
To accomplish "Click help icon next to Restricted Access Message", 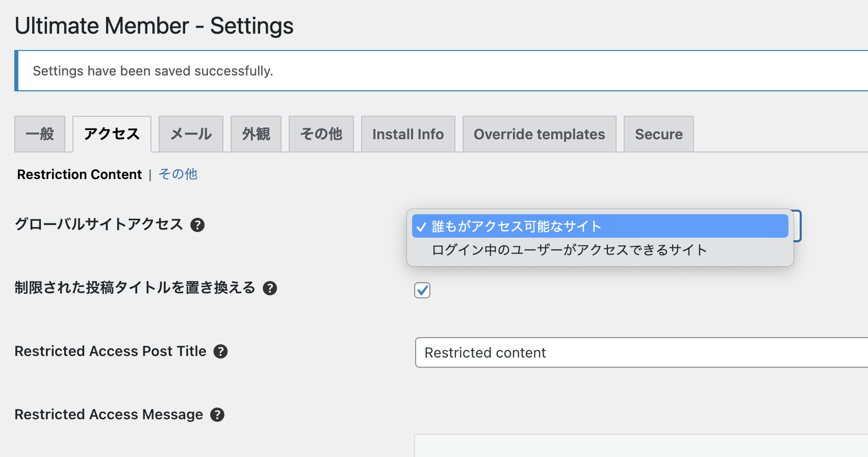I will [x=217, y=415].
